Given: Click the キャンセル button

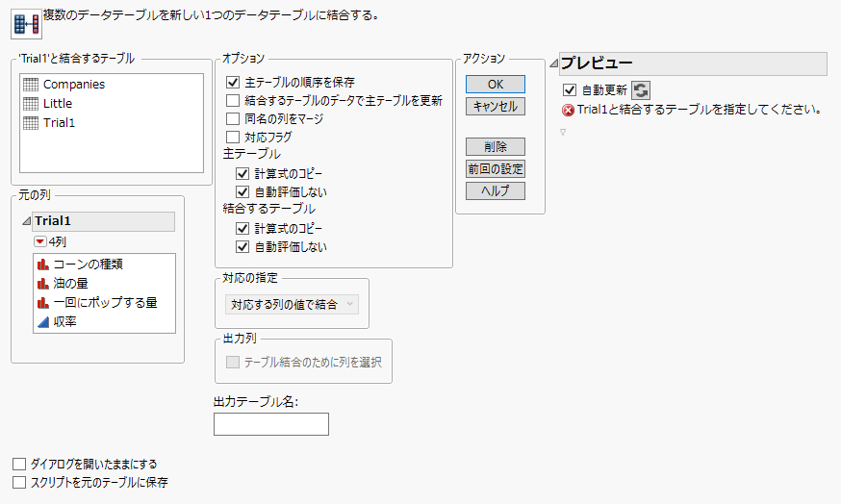Looking at the screenshot, I should click(x=496, y=106).
